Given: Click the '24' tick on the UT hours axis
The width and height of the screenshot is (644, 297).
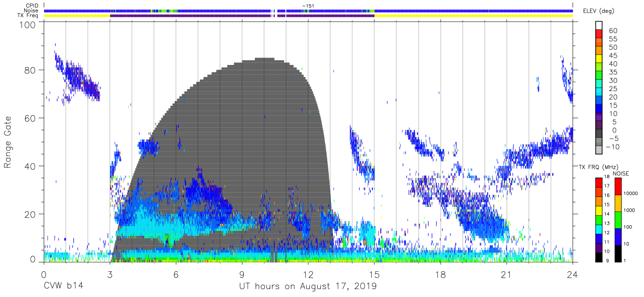Looking at the screenshot, I should [572, 274].
